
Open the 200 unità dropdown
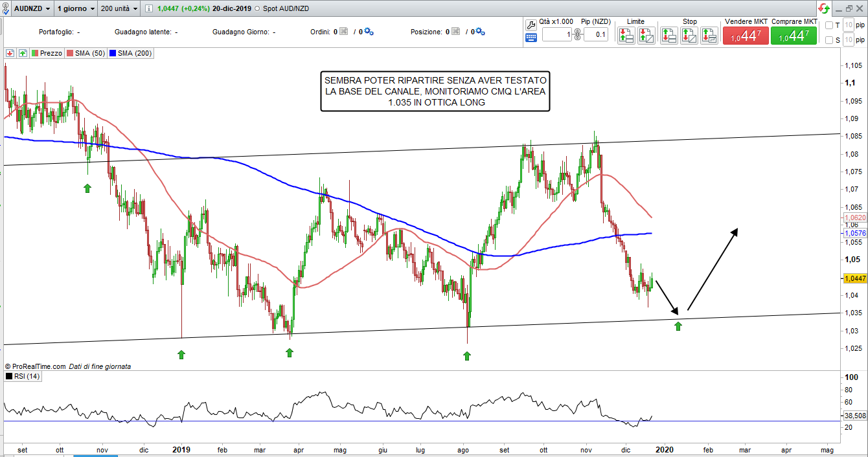pyautogui.click(x=119, y=9)
